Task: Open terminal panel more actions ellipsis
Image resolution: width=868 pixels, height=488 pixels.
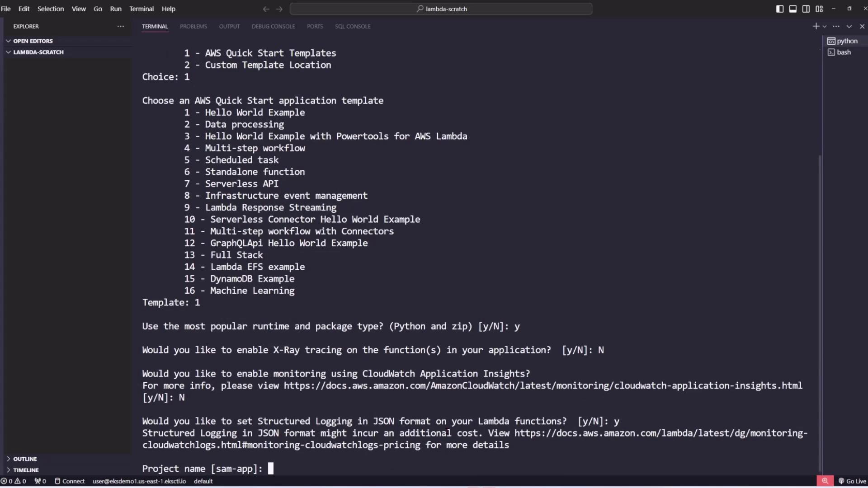Action: pyautogui.click(x=836, y=26)
